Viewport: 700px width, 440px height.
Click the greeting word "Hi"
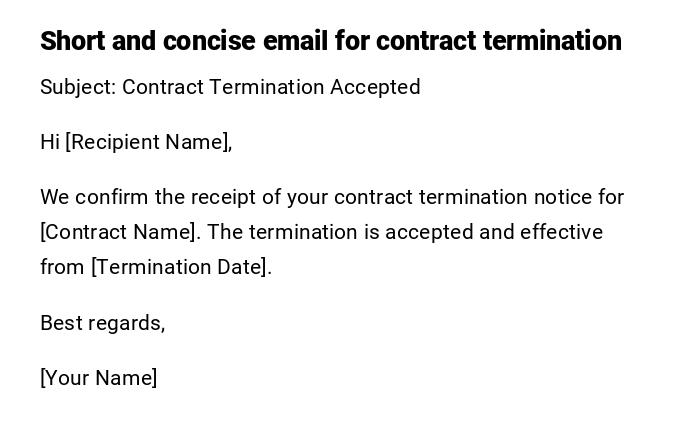[x=50, y=142]
